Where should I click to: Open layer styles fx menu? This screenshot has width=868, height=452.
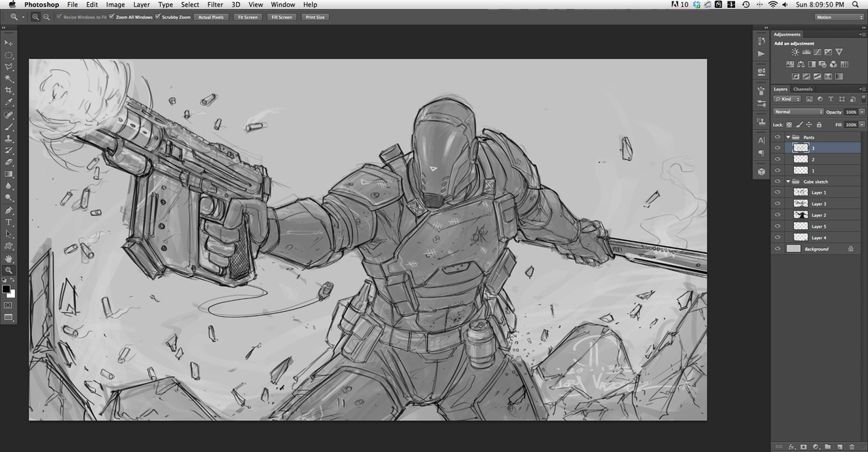[791, 447]
